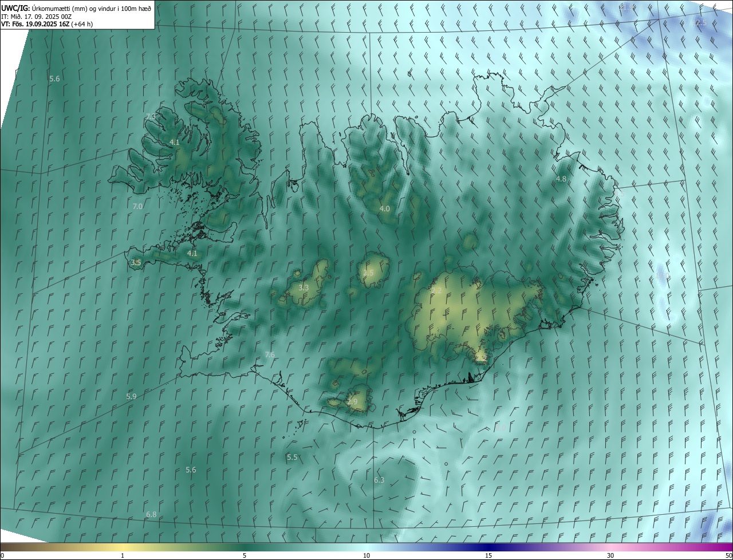The width and height of the screenshot is (733, 560).
Task: Click the map value "7.3"
Action: (x=151, y=116)
